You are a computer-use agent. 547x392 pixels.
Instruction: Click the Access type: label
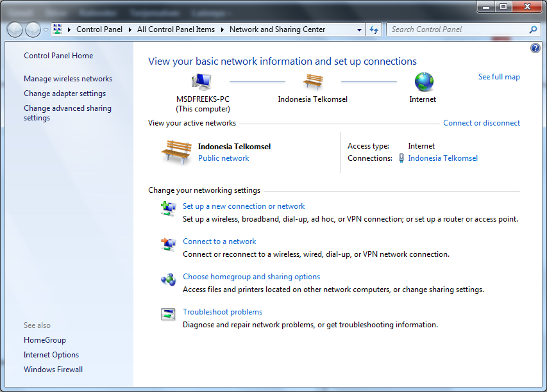[x=368, y=146]
